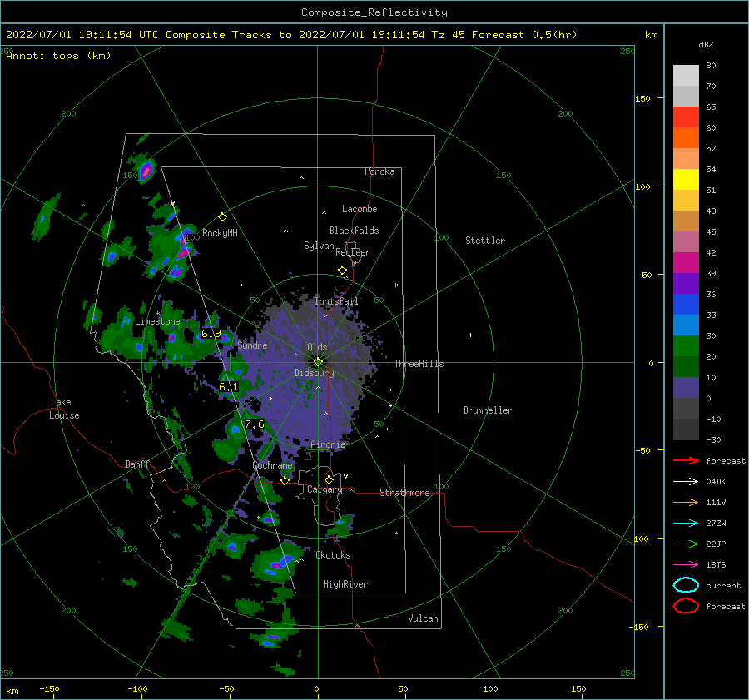This screenshot has height=700, width=749.
Task: Click the Cochrane town label
Action: pyautogui.click(x=272, y=465)
